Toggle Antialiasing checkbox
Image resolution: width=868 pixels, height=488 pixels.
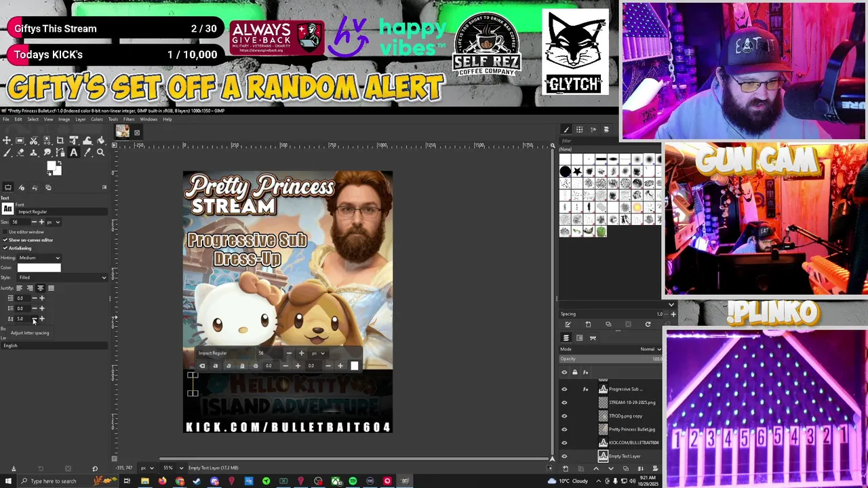[x=5, y=248]
